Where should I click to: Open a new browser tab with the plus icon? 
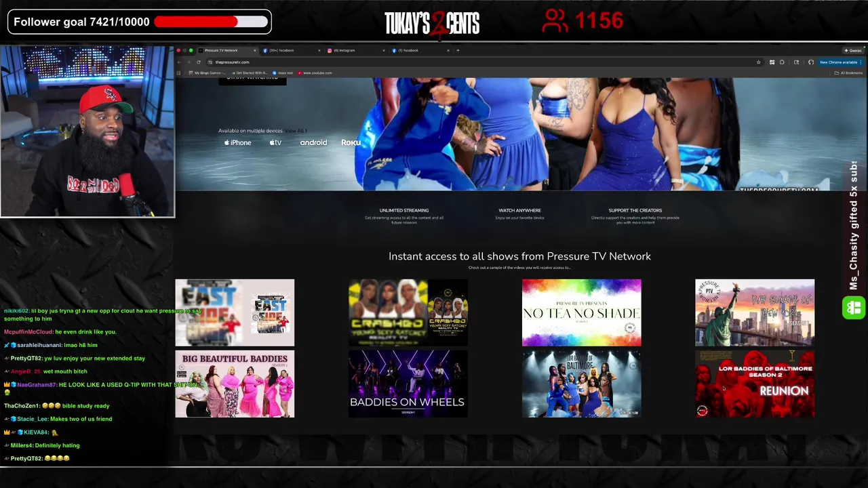(458, 50)
